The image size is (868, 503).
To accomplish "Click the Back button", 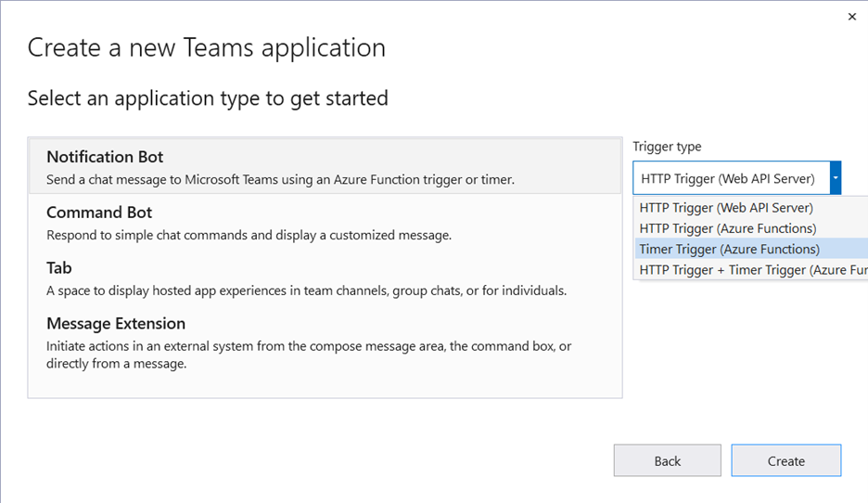I will click(667, 461).
